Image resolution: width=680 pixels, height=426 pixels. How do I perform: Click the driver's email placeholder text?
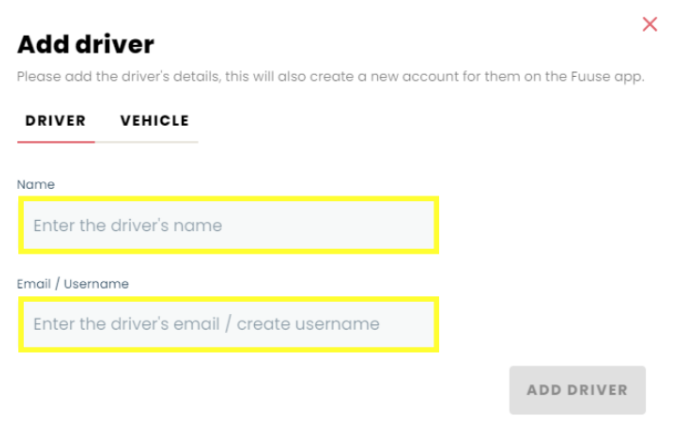206,324
